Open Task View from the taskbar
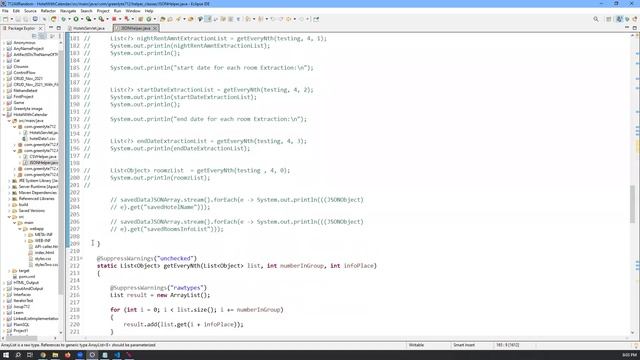 coord(30,355)
